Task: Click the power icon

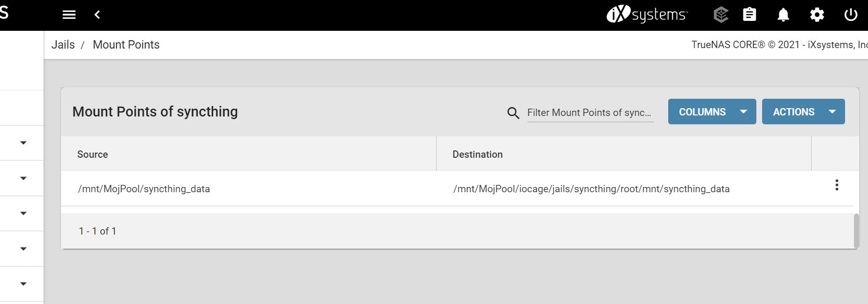Action: click(x=851, y=15)
